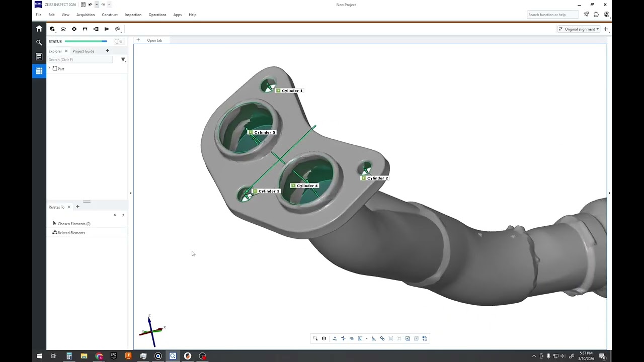Click the arrow-into-bracket toolbar icon
Viewport: 644px width, 362px height.
pos(96,29)
